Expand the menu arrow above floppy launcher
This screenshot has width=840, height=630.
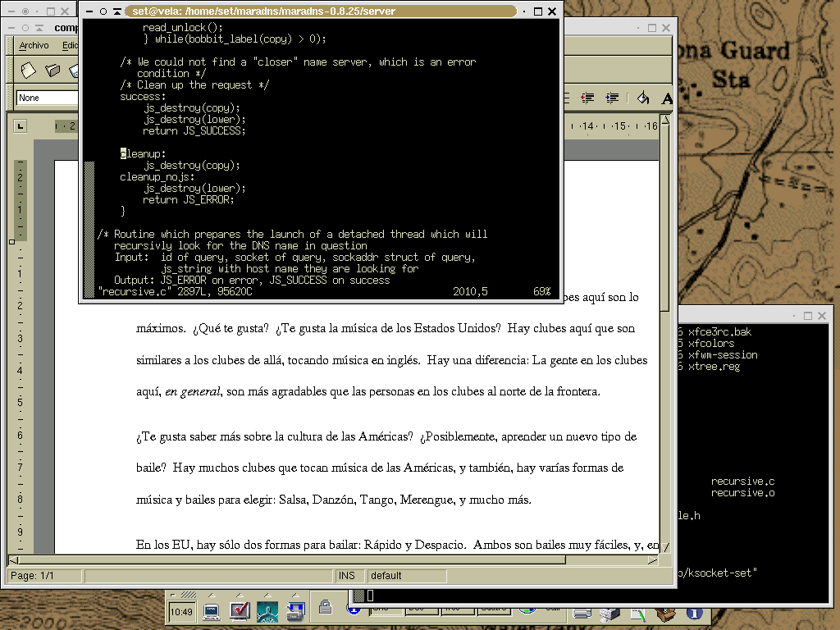click(295, 595)
